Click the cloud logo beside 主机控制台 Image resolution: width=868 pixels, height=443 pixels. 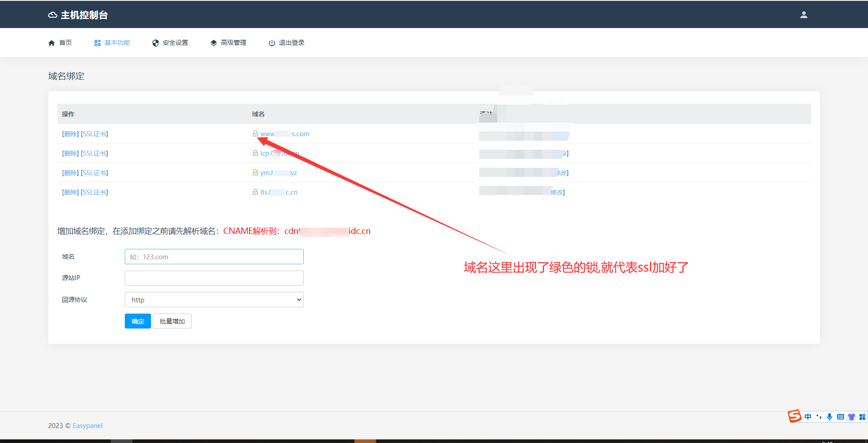pos(52,15)
